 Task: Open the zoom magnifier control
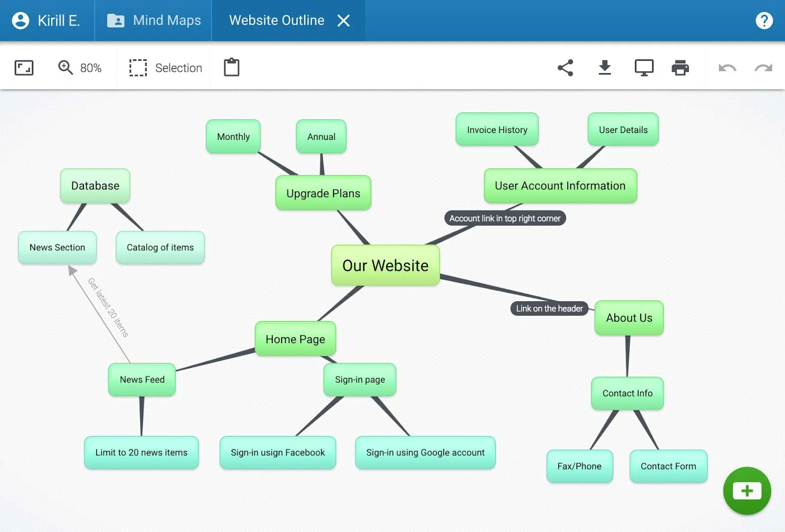65,68
